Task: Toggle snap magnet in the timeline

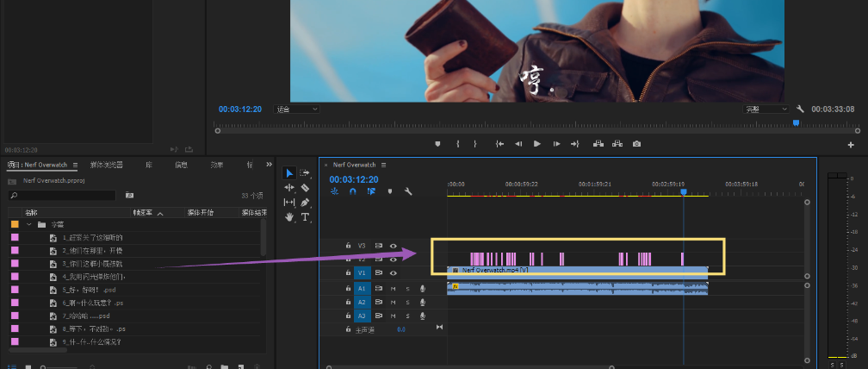Action: (352, 191)
